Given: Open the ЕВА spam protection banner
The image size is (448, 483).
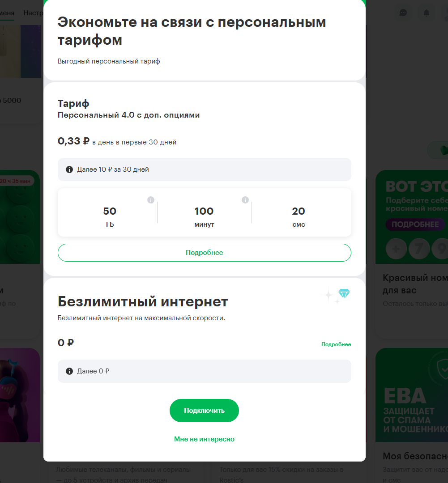Looking at the screenshot, I should point(412,395).
